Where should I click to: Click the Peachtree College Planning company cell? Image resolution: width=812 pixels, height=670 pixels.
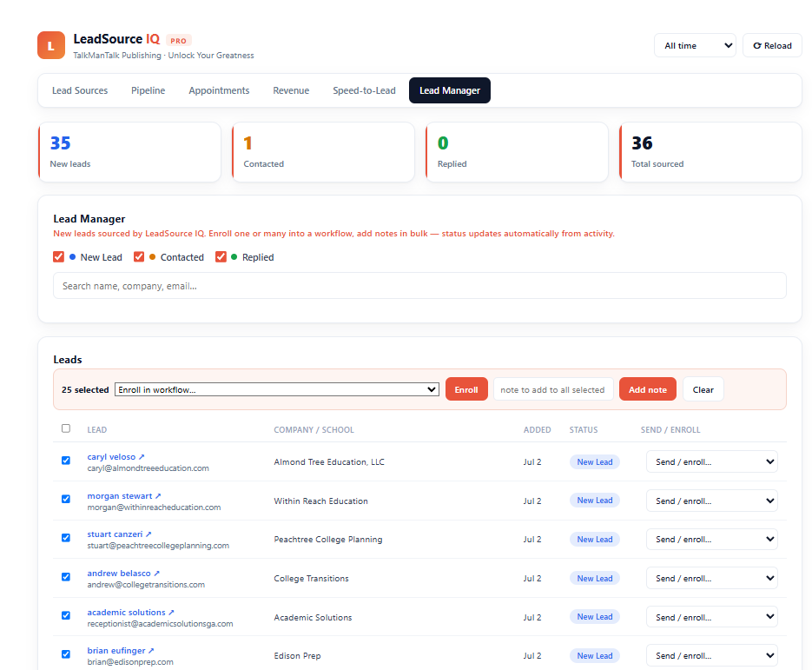(328, 540)
